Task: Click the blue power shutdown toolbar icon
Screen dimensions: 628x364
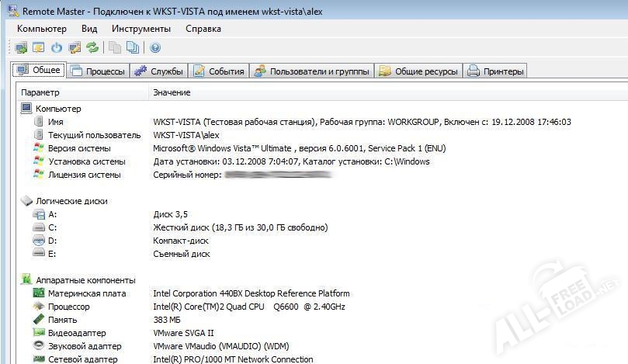Action: coord(56,48)
